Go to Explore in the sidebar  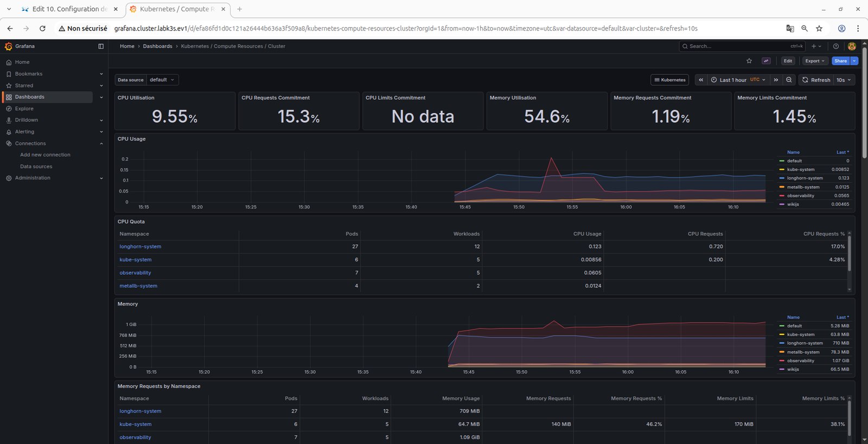point(24,109)
